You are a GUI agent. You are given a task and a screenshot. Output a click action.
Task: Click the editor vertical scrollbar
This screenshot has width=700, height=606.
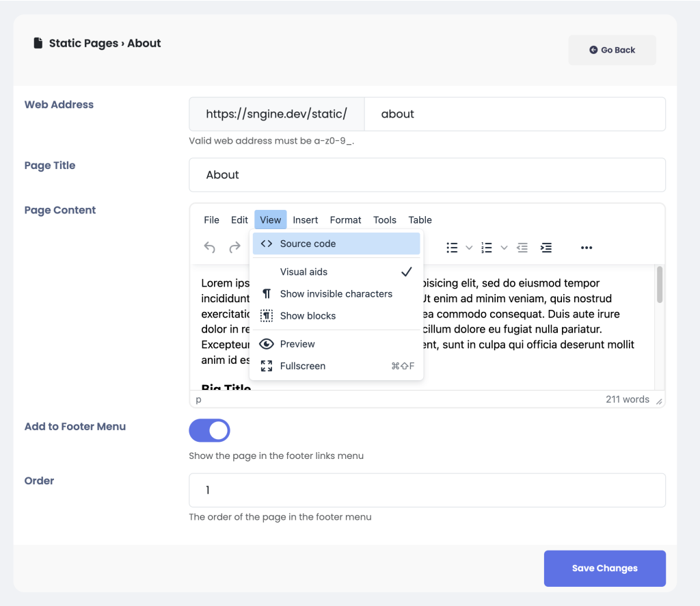(x=660, y=285)
